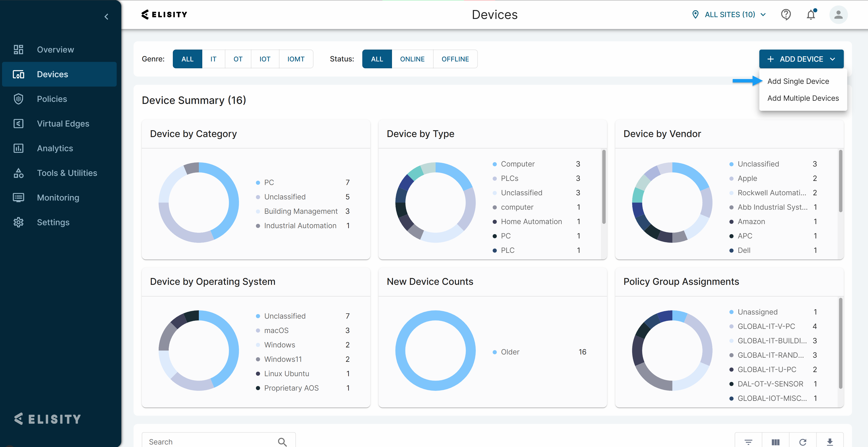Click the blue PC legend dot
The height and width of the screenshot is (447, 868).
coord(258,182)
